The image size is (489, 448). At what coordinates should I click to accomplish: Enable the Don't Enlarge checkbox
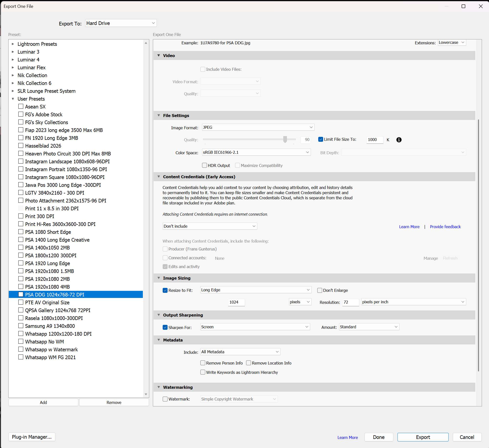point(320,290)
